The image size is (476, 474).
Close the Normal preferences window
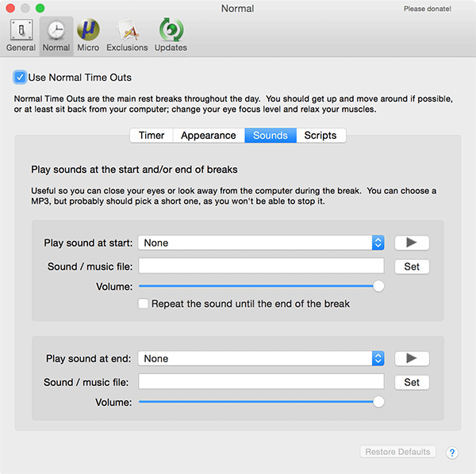[x=10, y=8]
